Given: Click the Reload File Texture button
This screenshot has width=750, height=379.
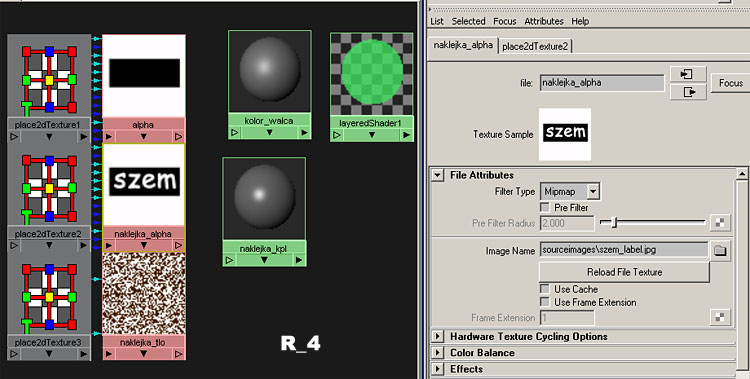Looking at the screenshot, I should 624,272.
